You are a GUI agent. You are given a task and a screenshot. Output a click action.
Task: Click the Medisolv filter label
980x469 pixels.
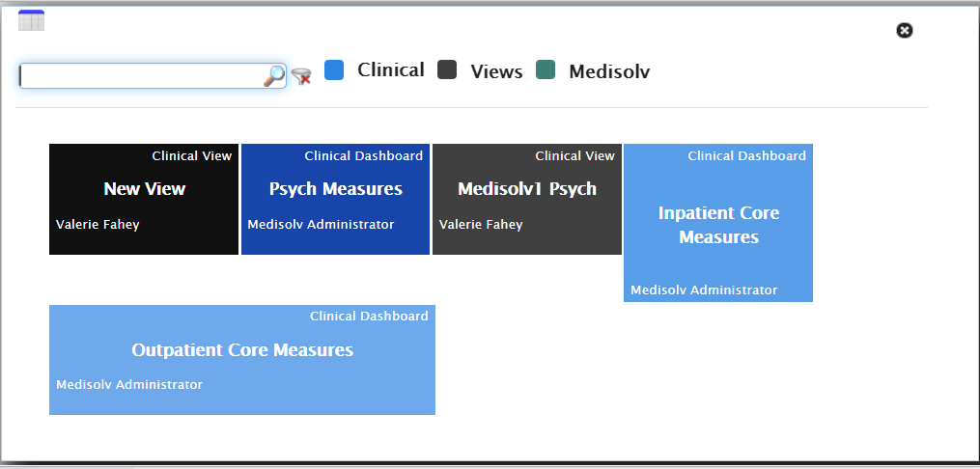(x=609, y=71)
